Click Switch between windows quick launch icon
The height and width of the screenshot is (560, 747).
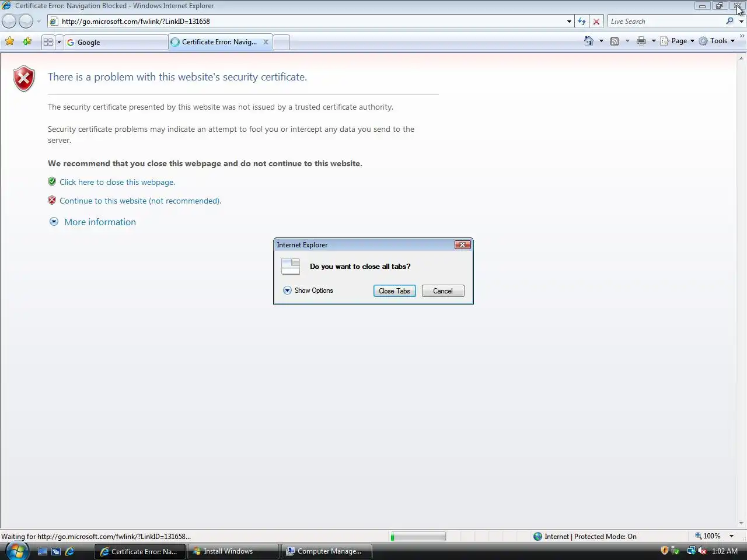click(56, 551)
